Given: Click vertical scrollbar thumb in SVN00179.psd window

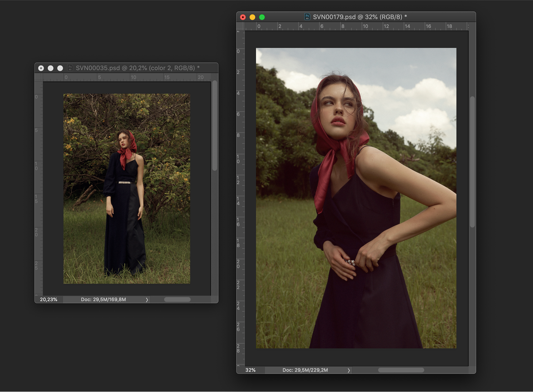Looking at the screenshot, I should (472, 162).
